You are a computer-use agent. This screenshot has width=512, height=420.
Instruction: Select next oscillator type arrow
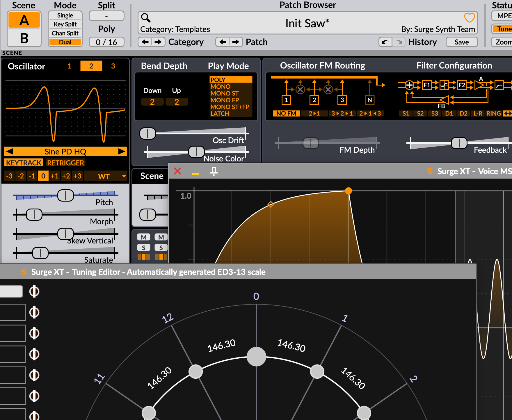122,151
